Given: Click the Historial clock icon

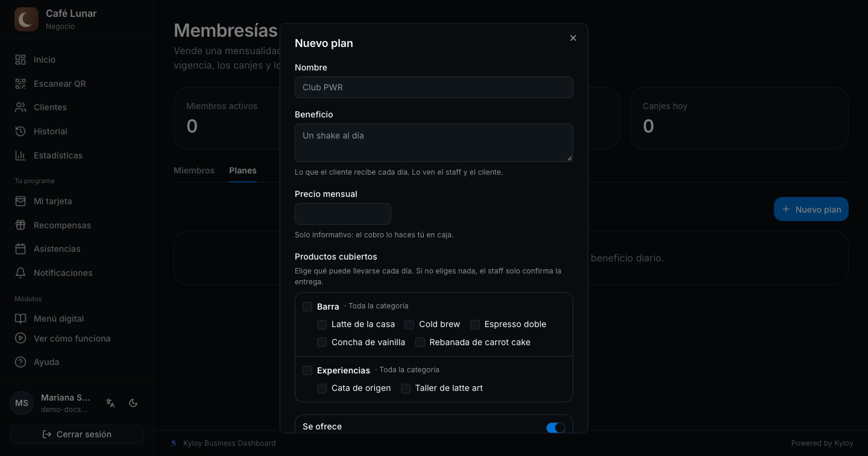Looking at the screenshot, I should 20,131.
